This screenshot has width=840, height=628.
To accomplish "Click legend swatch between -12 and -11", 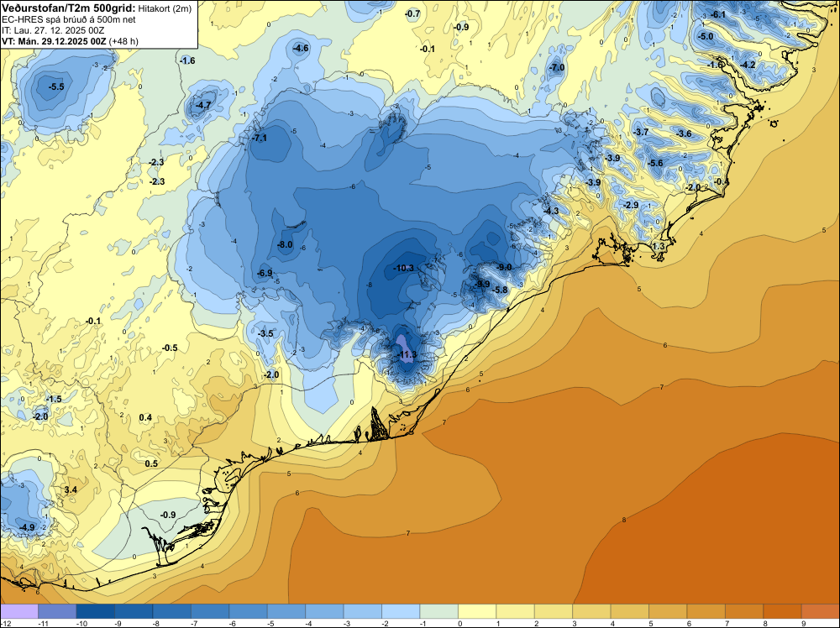I will tap(19, 611).
